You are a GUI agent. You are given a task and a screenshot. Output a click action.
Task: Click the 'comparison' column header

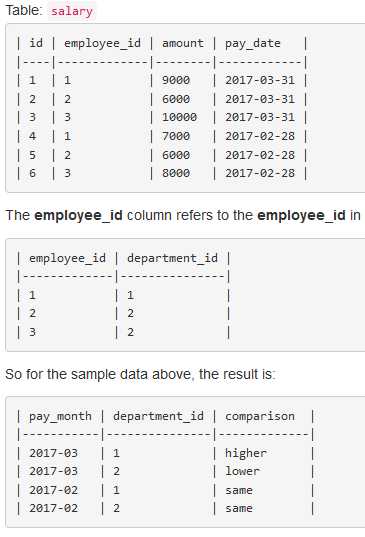point(260,417)
